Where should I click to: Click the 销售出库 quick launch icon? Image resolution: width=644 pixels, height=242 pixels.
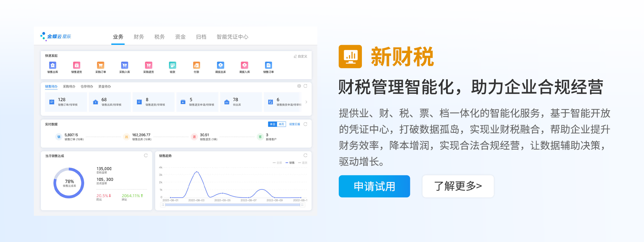coord(53,66)
